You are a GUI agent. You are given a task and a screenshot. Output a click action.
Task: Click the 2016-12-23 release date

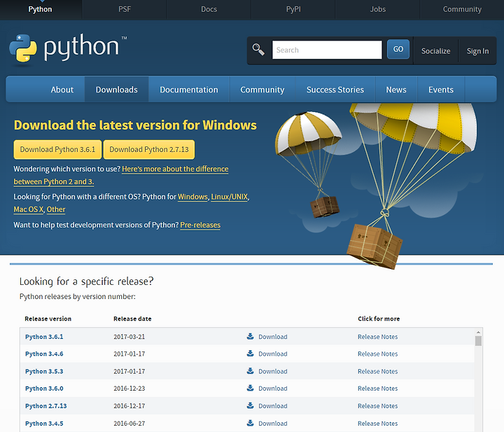129,389
